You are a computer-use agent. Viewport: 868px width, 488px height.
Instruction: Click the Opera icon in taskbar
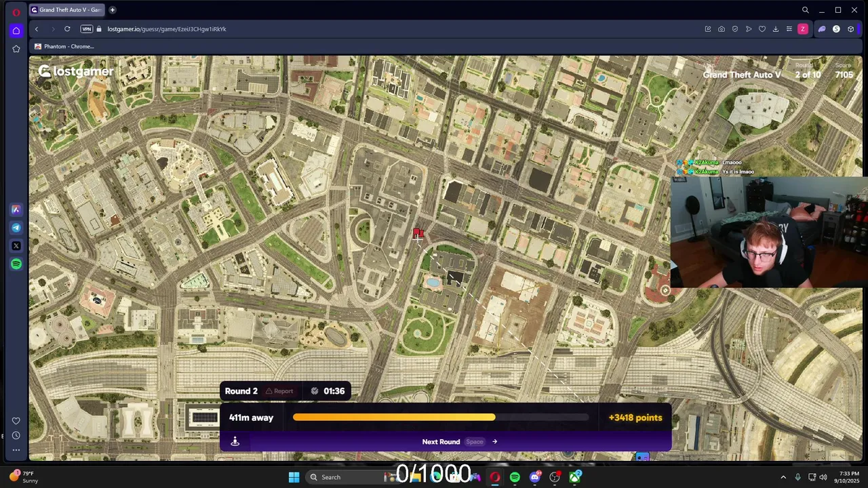(495, 477)
